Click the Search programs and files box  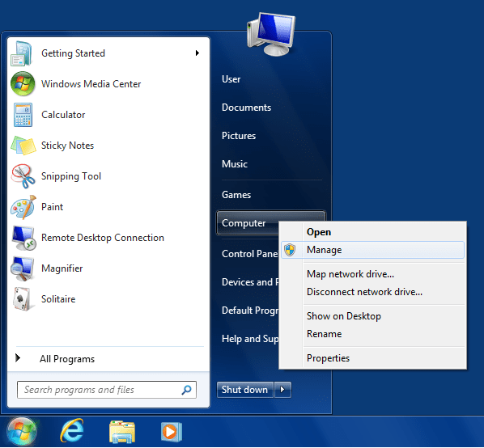point(107,390)
